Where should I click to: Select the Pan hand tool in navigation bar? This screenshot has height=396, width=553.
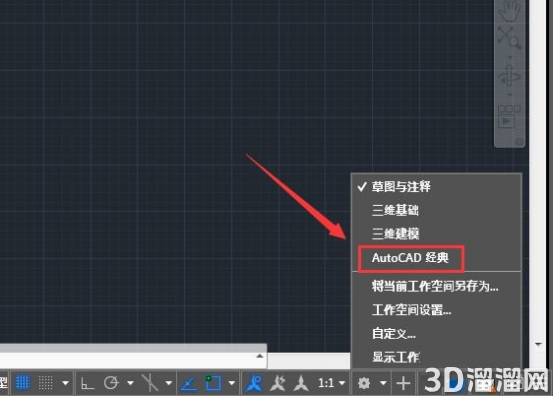pyautogui.click(x=509, y=11)
